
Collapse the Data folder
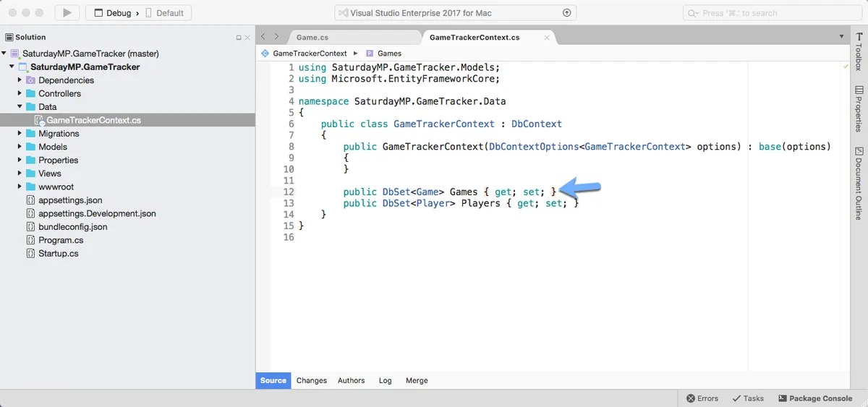pos(20,107)
